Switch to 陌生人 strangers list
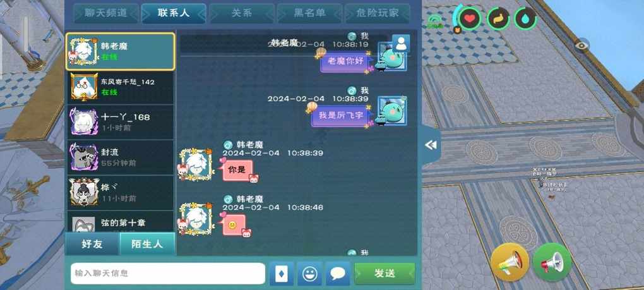The image size is (644, 290). click(147, 244)
